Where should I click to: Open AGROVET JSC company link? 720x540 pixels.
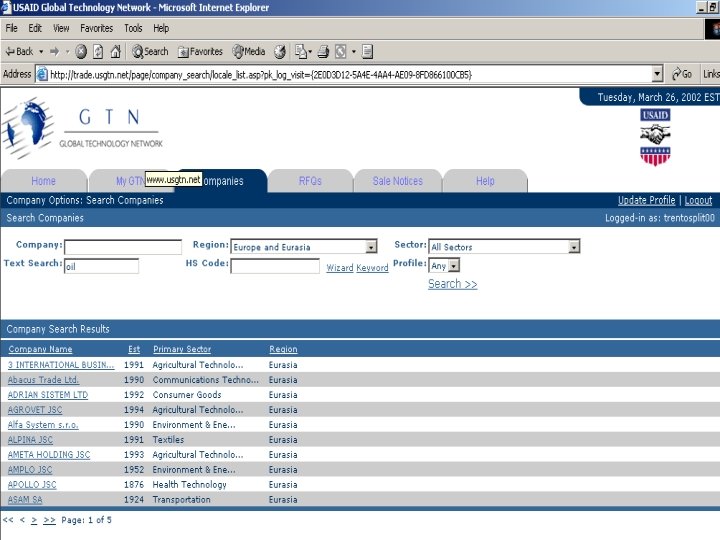click(35, 410)
